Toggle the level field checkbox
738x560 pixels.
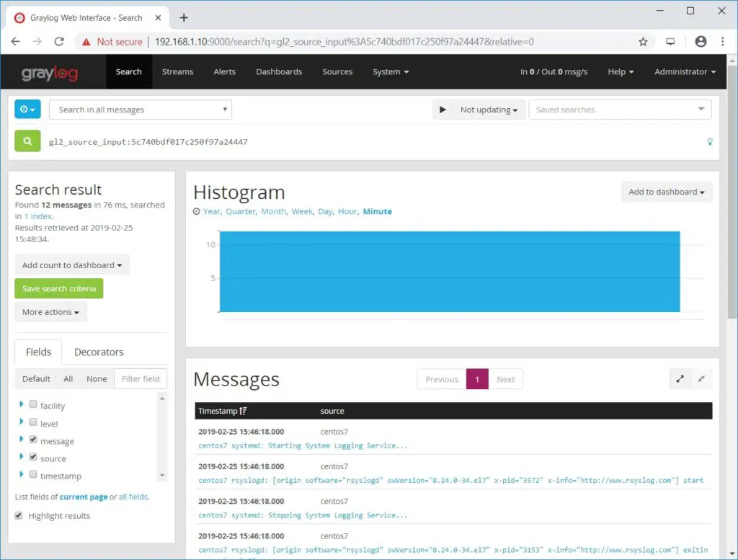click(x=33, y=422)
